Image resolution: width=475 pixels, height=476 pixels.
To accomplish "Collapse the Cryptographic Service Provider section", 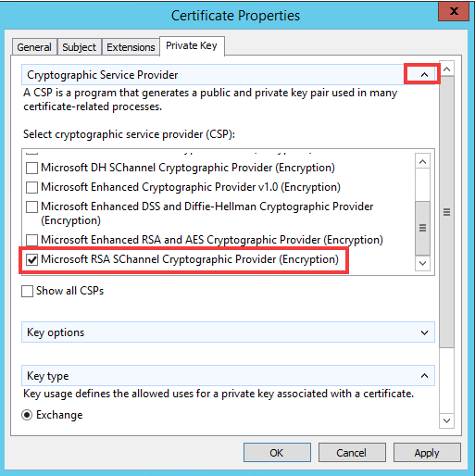I will point(424,74).
